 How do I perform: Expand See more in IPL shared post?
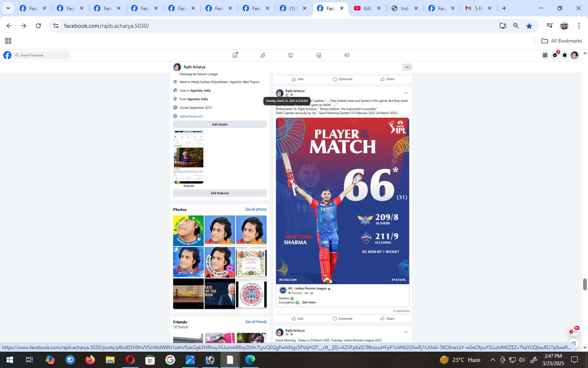click(x=309, y=303)
